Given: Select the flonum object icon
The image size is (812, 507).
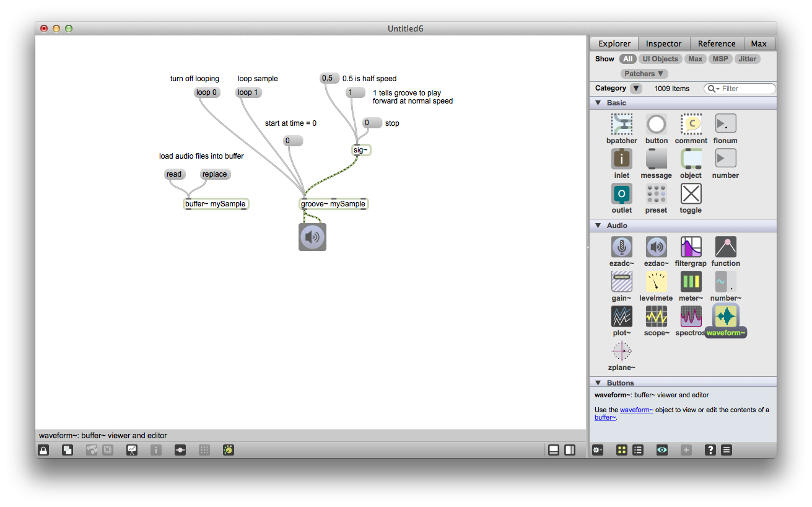Looking at the screenshot, I should point(726,124).
